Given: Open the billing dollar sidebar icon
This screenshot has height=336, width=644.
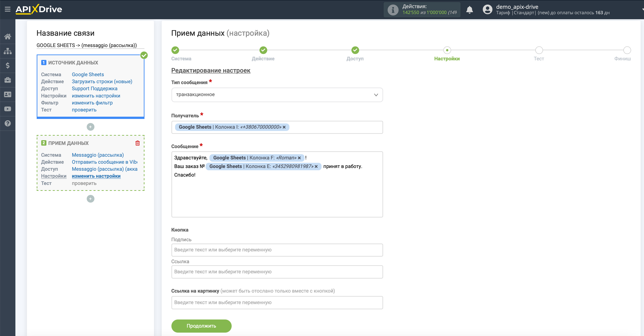Looking at the screenshot, I should (x=7, y=65).
